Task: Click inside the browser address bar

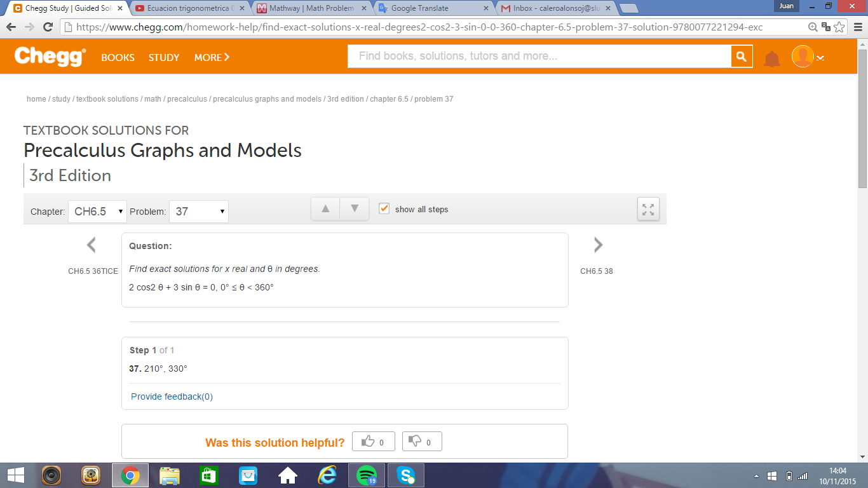Action: [381, 27]
